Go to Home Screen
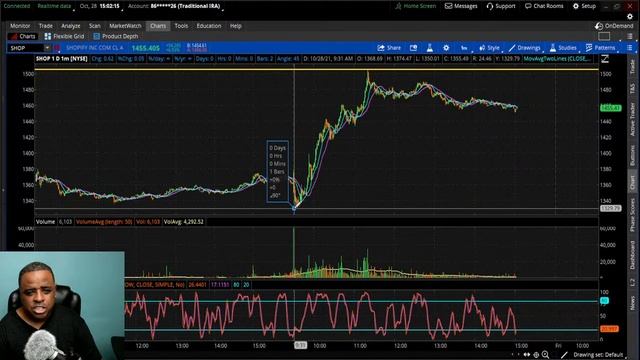 click(x=416, y=6)
